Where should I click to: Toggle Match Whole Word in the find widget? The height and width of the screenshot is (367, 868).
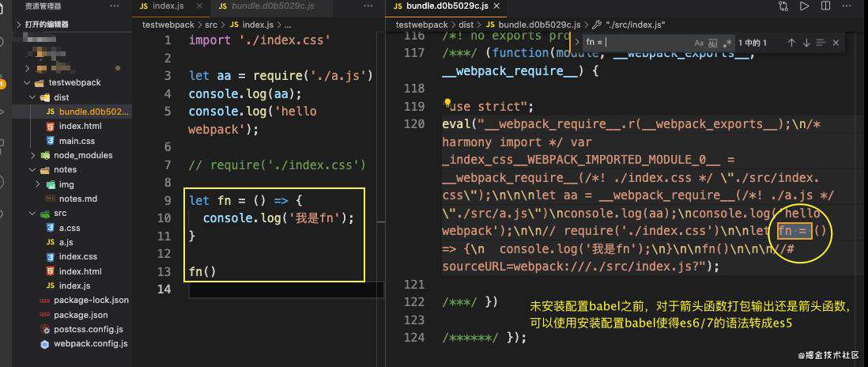[x=713, y=43]
